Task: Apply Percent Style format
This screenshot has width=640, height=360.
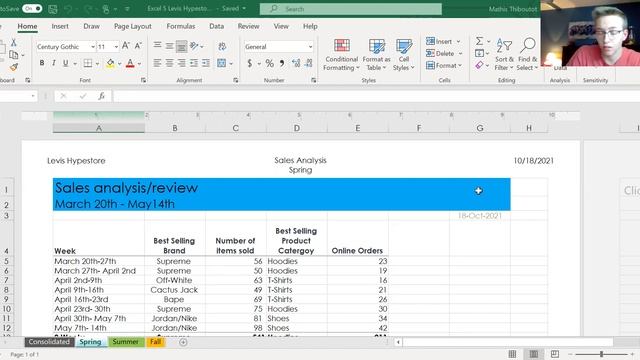Action: [269, 63]
